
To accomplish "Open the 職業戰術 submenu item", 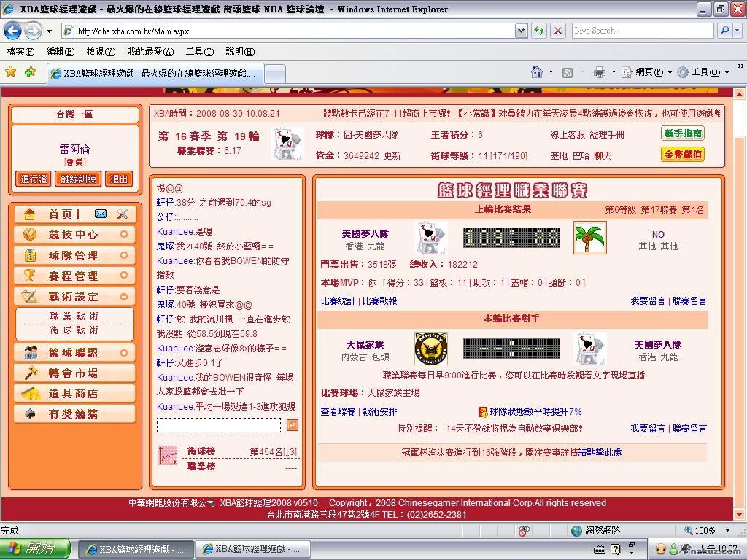I will pos(74,316).
